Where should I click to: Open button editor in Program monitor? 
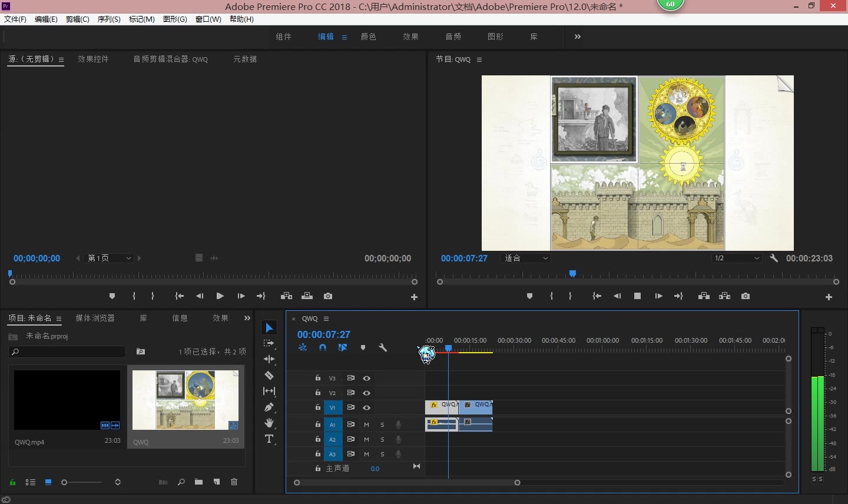pyautogui.click(x=829, y=297)
